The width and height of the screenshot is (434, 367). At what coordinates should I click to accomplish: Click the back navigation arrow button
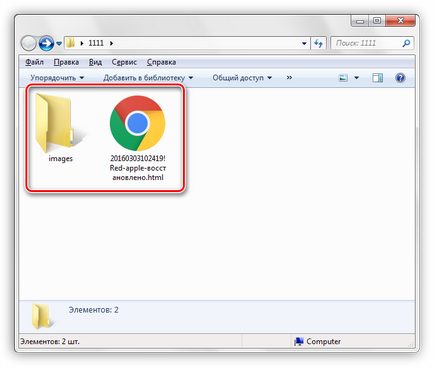29,43
